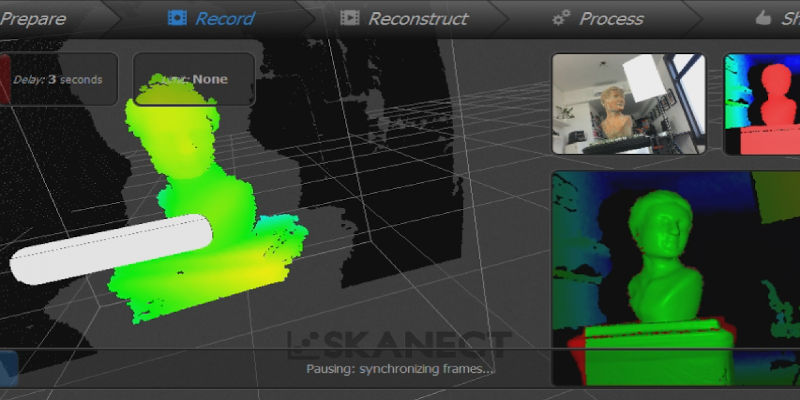This screenshot has height=400, width=800.
Task: Click the Skanect logo watermark
Action: point(400,344)
